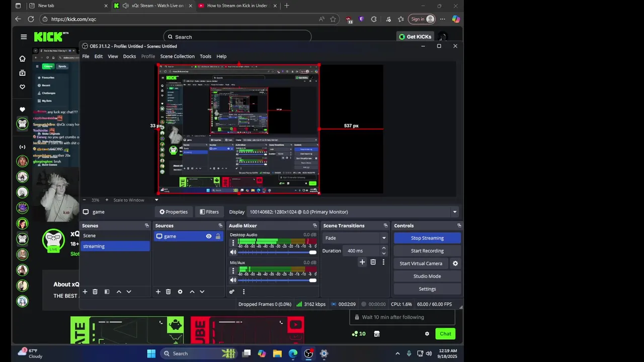Open advanced audio properties gears icon
The image size is (644, 362).
coord(232,292)
